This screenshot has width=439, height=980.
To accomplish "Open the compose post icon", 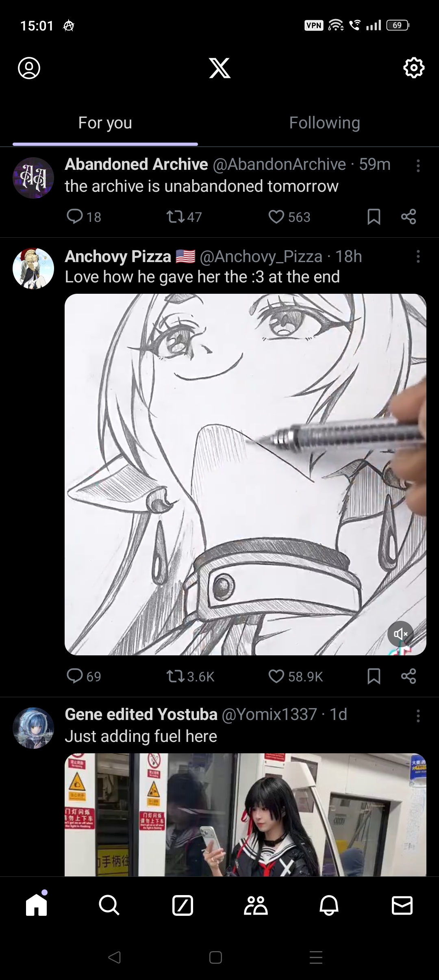I will pos(183,905).
